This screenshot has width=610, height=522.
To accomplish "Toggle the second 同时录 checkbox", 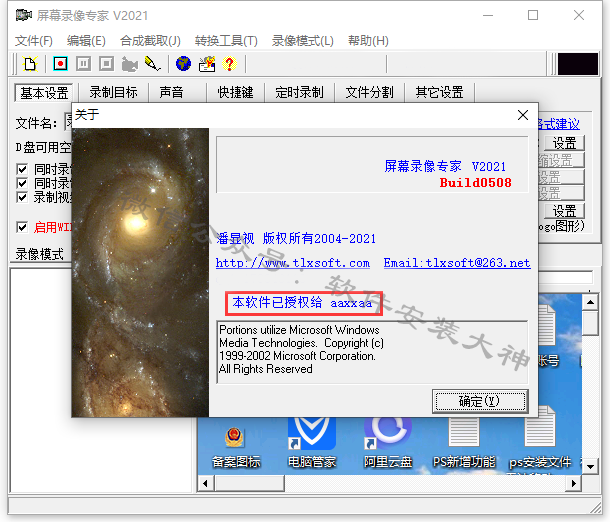I will (22, 183).
